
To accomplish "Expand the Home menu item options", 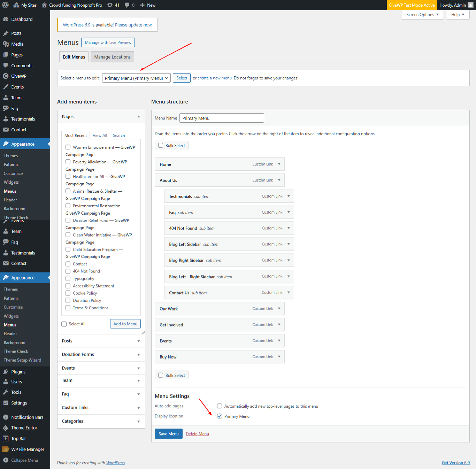I will click(x=279, y=164).
